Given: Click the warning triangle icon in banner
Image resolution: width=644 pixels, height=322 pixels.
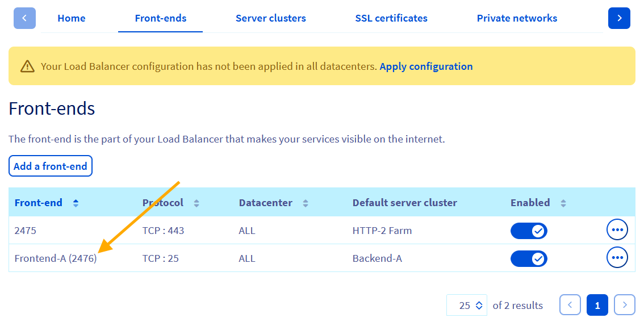Looking at the screenshot, I should [27, 66].
